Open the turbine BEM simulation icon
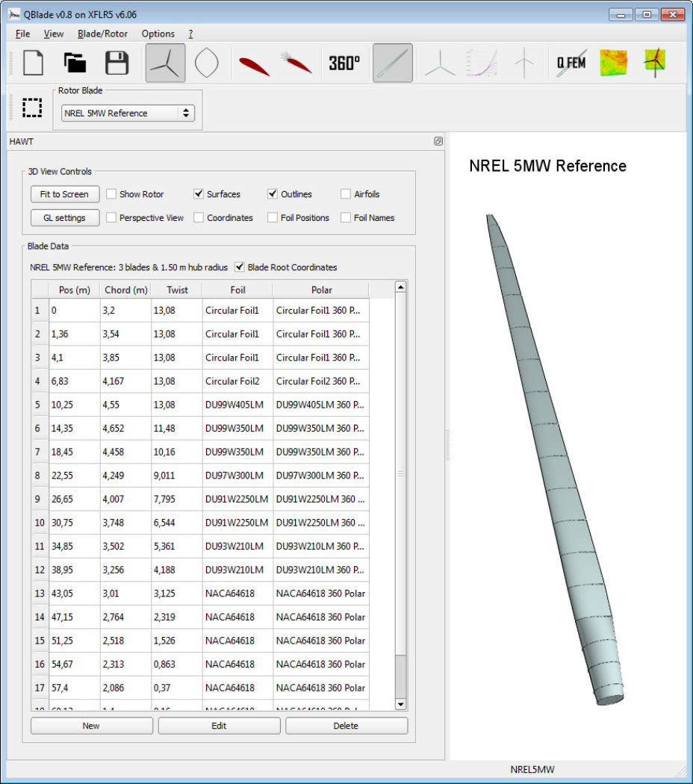Screen dimensions: 693x784 click(524, 63)
